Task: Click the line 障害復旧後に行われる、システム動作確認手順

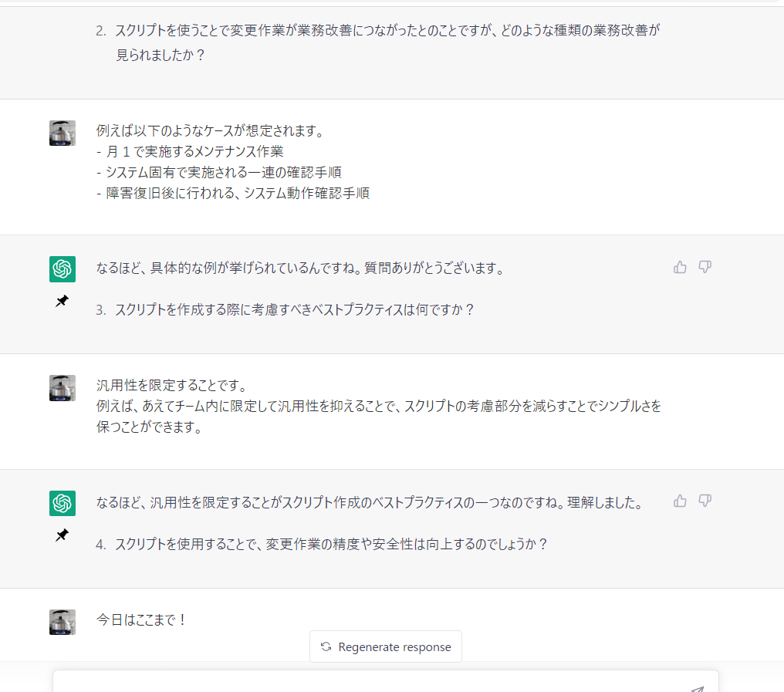Action: 238,193
